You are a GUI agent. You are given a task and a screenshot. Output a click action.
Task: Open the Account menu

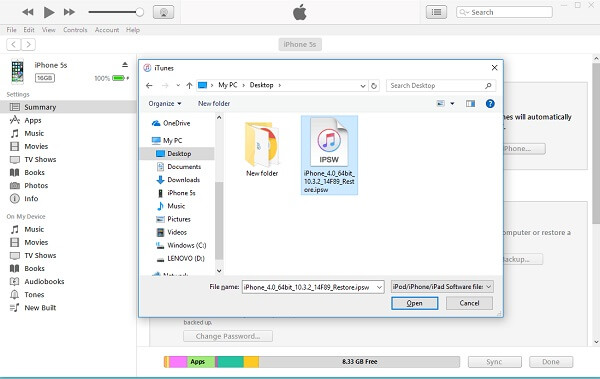[x=107, y=30]
